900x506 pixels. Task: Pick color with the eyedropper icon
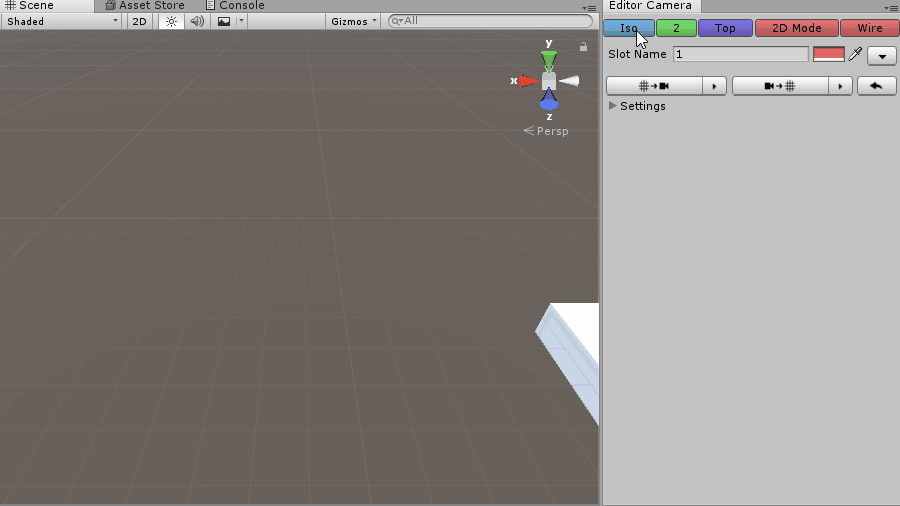click(x=855, y=54)
